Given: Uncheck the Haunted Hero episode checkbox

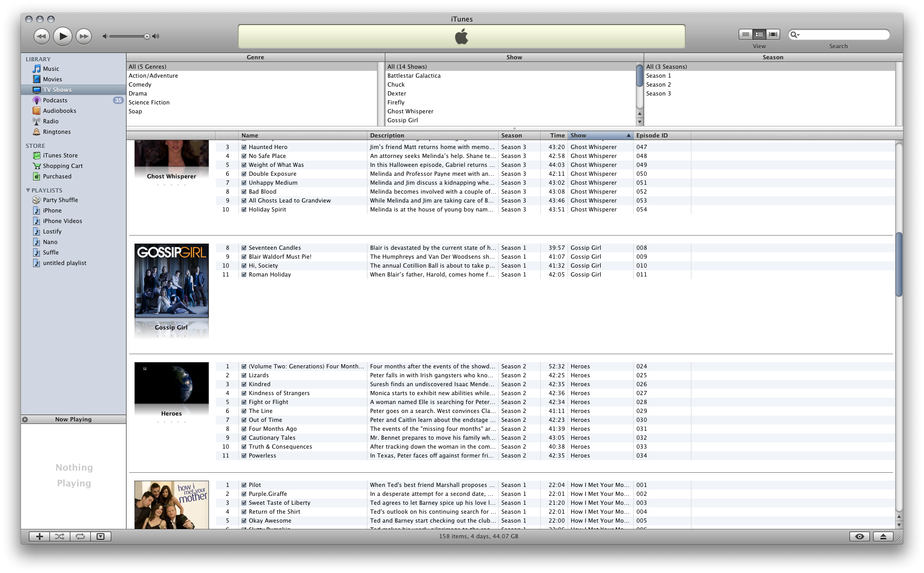Looking at the screenshot, I should point(244,147).
